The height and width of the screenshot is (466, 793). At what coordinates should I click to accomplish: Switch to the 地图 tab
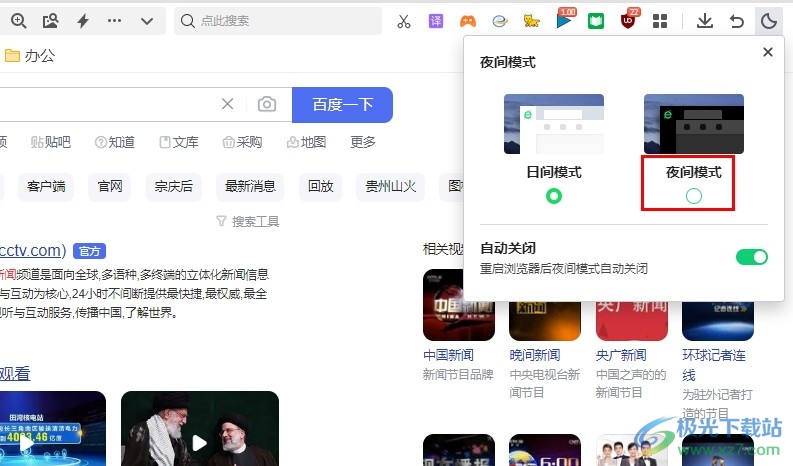click(x=306, y=142)
